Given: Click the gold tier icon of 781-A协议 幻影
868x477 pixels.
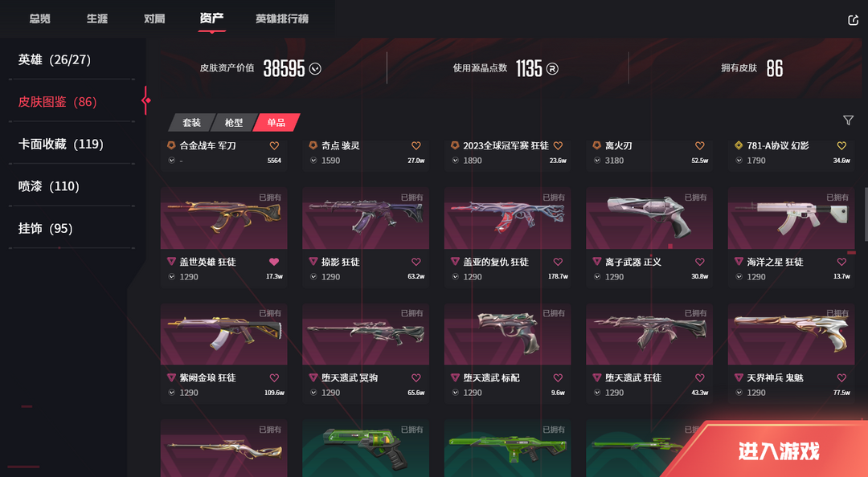Looking at the screenshot, I should [x=739, y=145].
